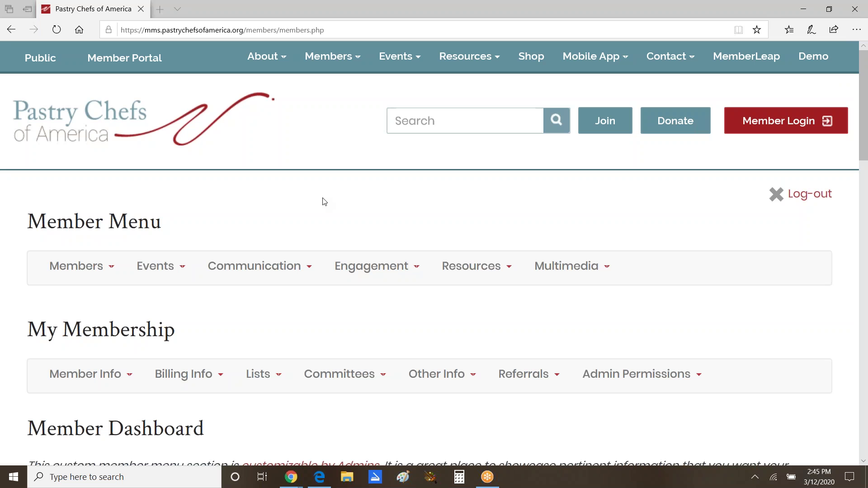The height and width of the screenshot is (488, 868).
Task: Open Billing Info dropdown
Action: (189, 374)
